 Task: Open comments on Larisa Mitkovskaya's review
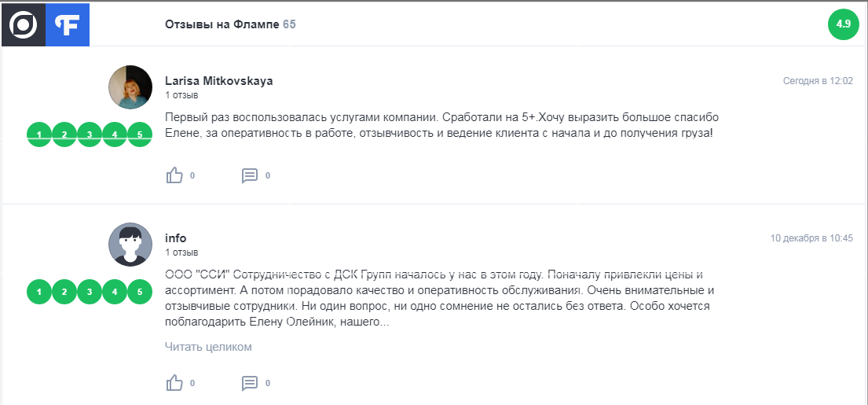(250, 175)
